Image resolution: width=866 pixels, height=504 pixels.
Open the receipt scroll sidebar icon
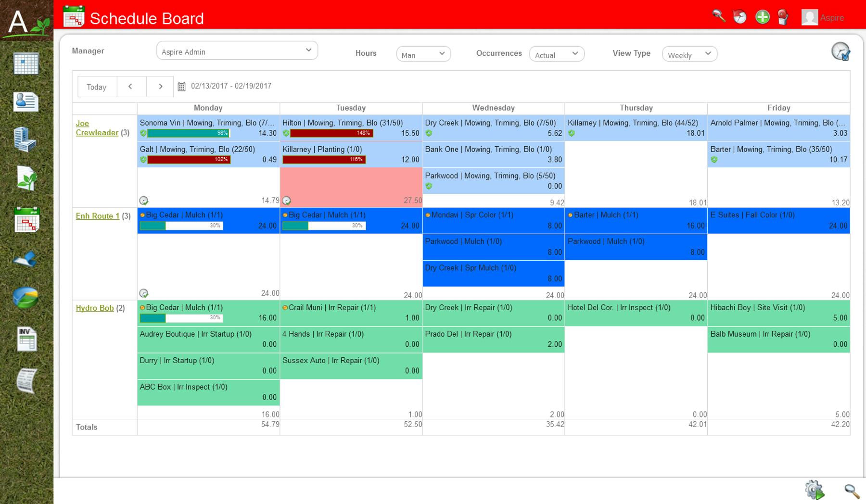pos(27,381)
